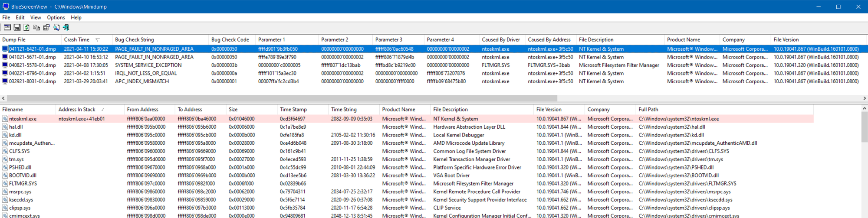
Task: Select the APC_INDEX_MISMATCH bug check text
Action: (142, 81)
